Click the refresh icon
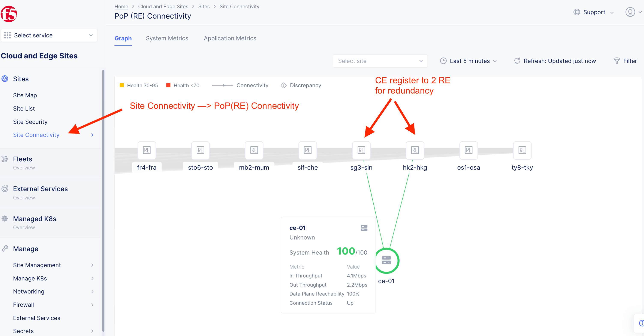The image size is (644, 336). point(517,61)
